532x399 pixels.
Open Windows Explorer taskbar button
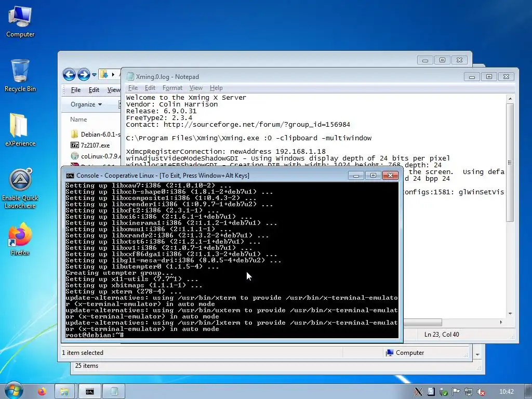pos(64,392)
